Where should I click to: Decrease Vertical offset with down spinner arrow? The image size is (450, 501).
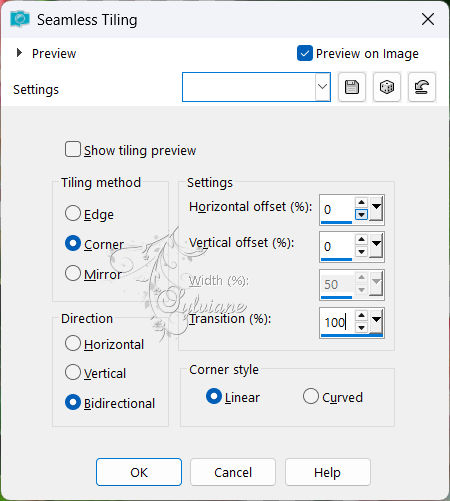pyautogui.click(x=361, y=252)
